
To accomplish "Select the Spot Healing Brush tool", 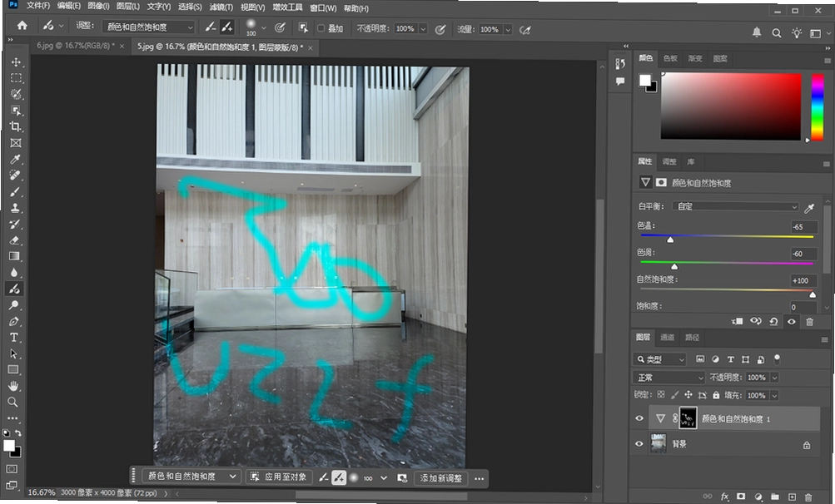I will (x=16, y=175).
